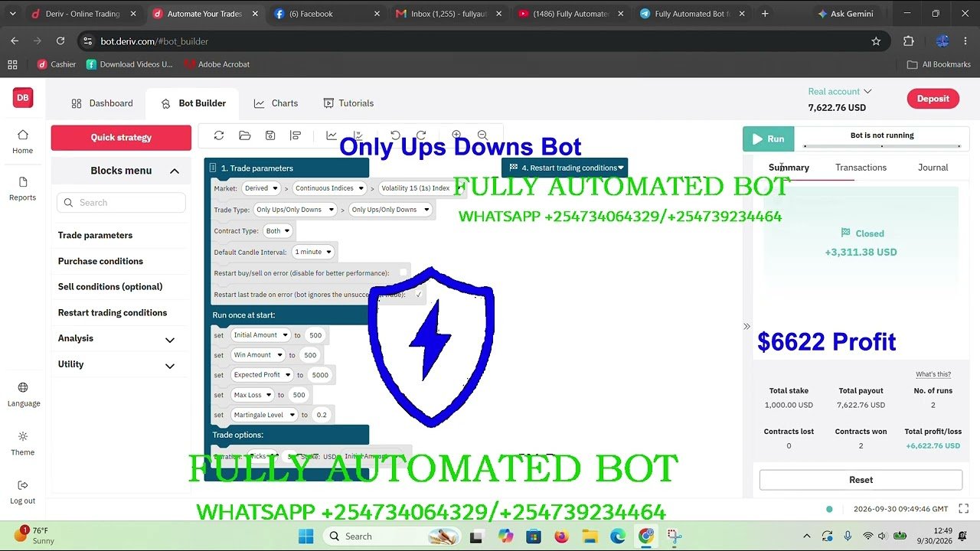The image size is (980, 551).
Task: Open Language settings in sidebar
Action: (x=22, y=394)
